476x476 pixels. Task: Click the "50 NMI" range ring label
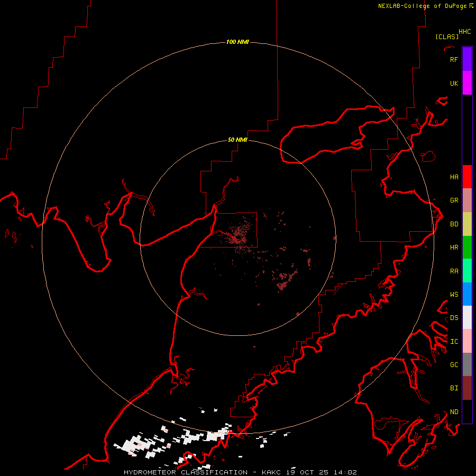237,140
